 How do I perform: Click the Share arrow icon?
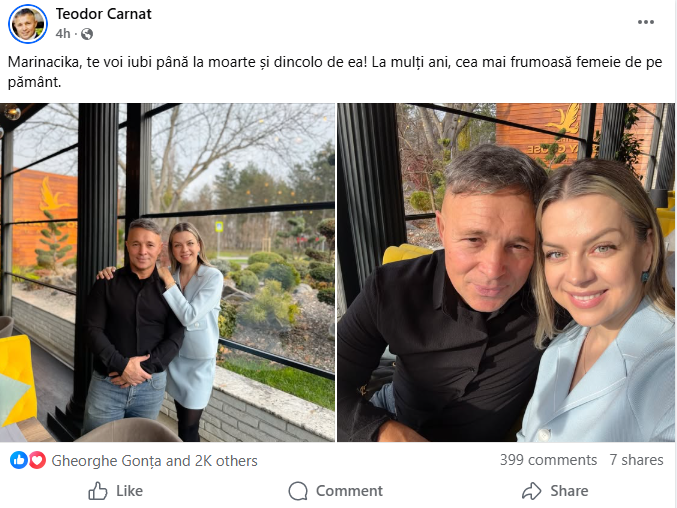pyautogui.click(x=532, y=491)
